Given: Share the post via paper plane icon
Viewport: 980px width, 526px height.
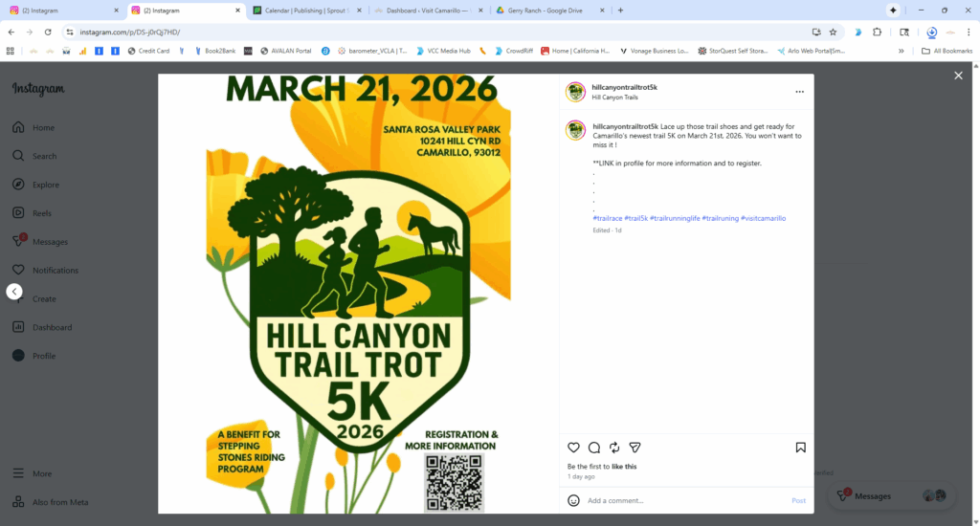Looking at the screenshot, I should (635, 448).
